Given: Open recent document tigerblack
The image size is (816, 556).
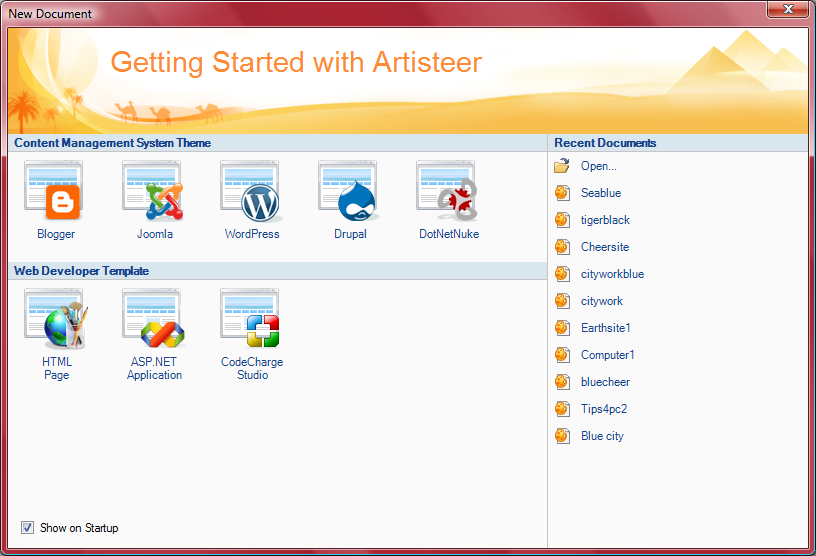Looking at the screenshot, I should pos(605,220).
